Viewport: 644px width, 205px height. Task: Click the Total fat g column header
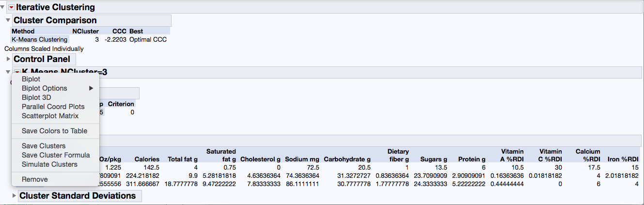[183, 159]
